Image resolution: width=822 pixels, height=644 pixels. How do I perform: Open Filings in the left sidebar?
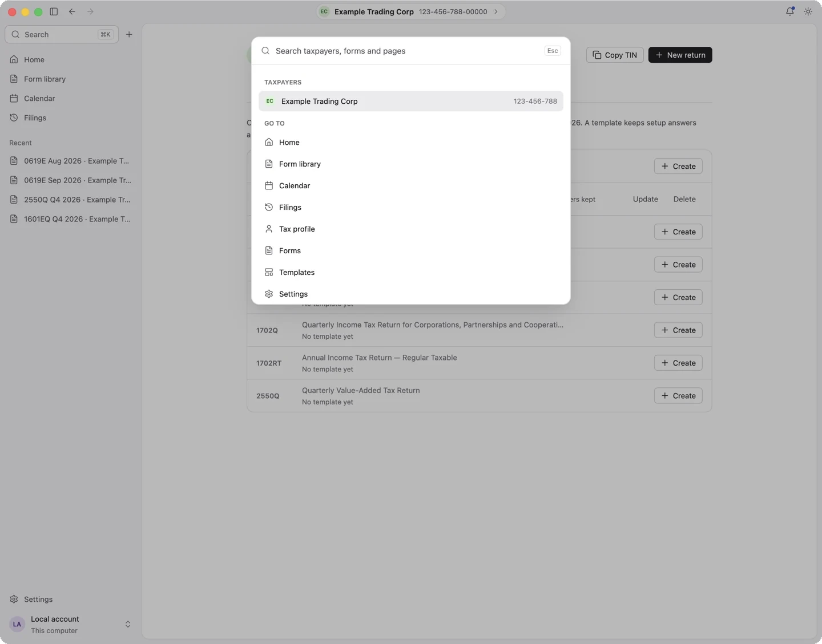click(x=71, y=118)
